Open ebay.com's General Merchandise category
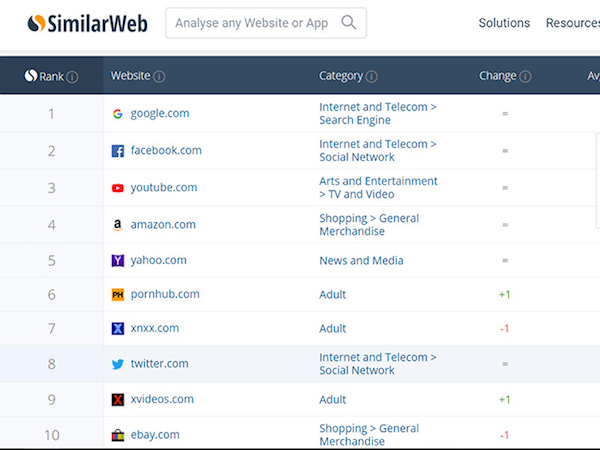Screen dimensions: 600x450 369,435
